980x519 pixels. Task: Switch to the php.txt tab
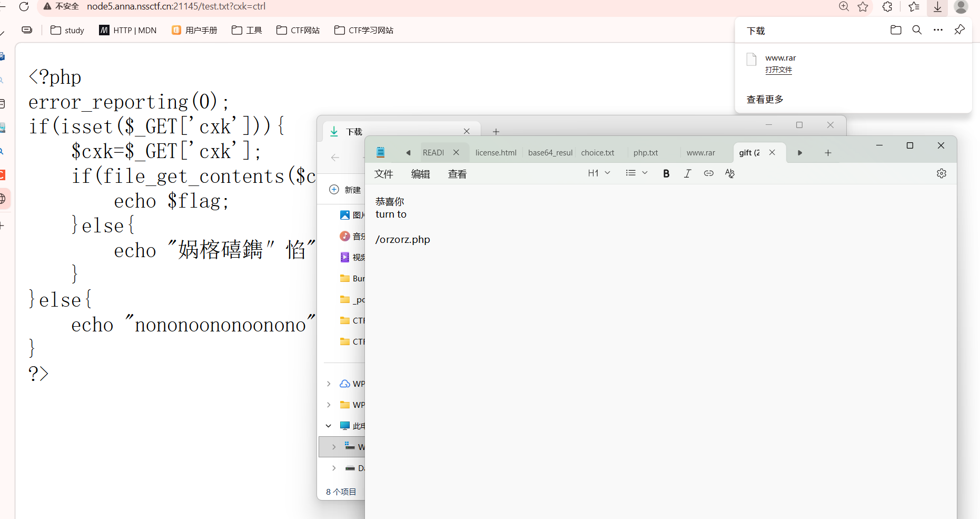tap(646, 153)
